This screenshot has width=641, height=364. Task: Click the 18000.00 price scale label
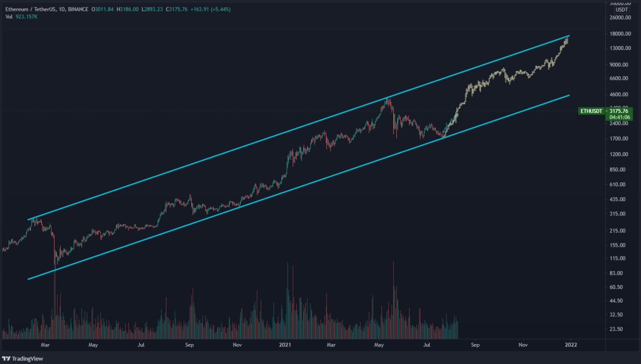(x=620, y=34)
